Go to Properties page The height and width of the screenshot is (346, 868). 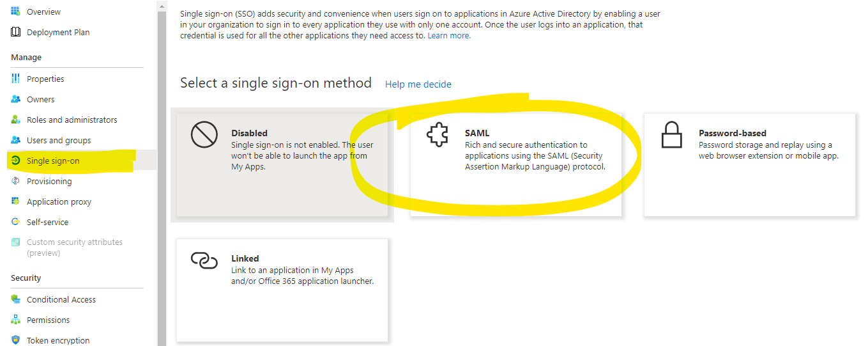click(45, 79)
